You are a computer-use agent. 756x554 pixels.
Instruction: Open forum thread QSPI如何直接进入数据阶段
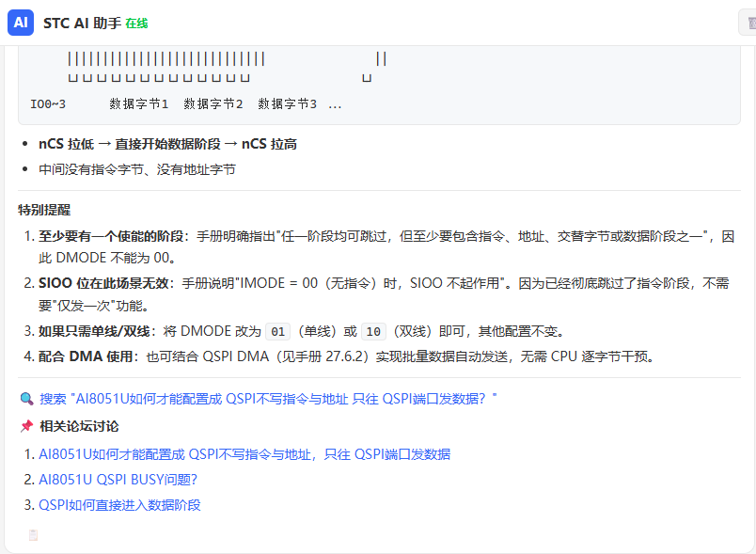(119, 505)
